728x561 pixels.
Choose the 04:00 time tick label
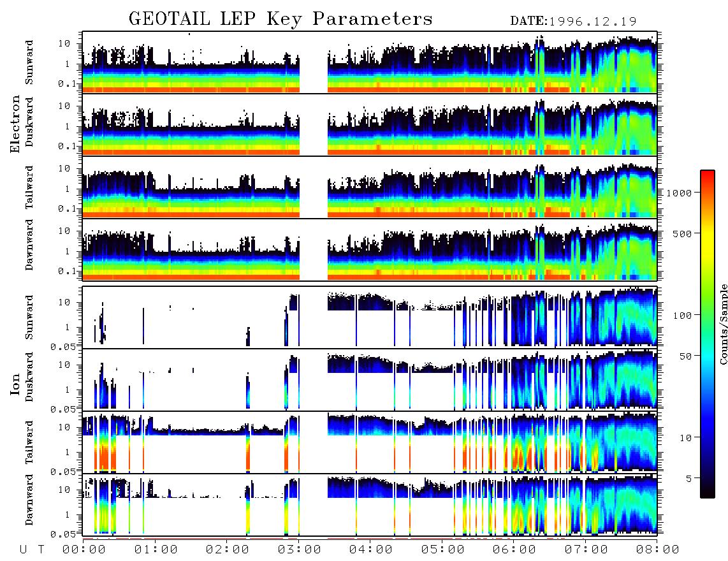[x=370, y=550]
